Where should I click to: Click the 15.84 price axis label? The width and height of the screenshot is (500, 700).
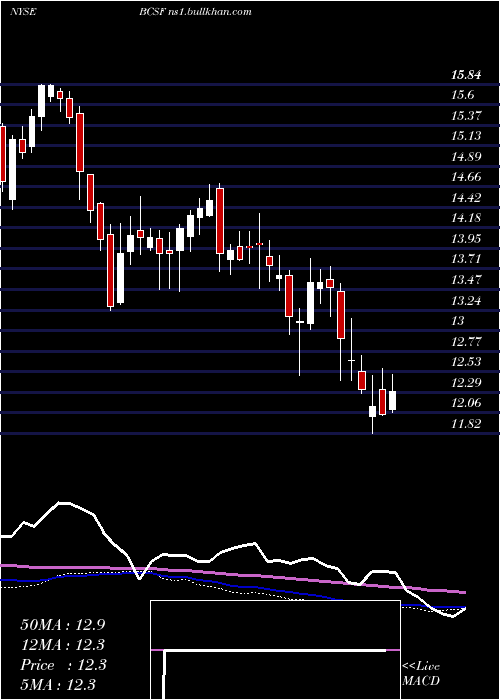(466, 75)
